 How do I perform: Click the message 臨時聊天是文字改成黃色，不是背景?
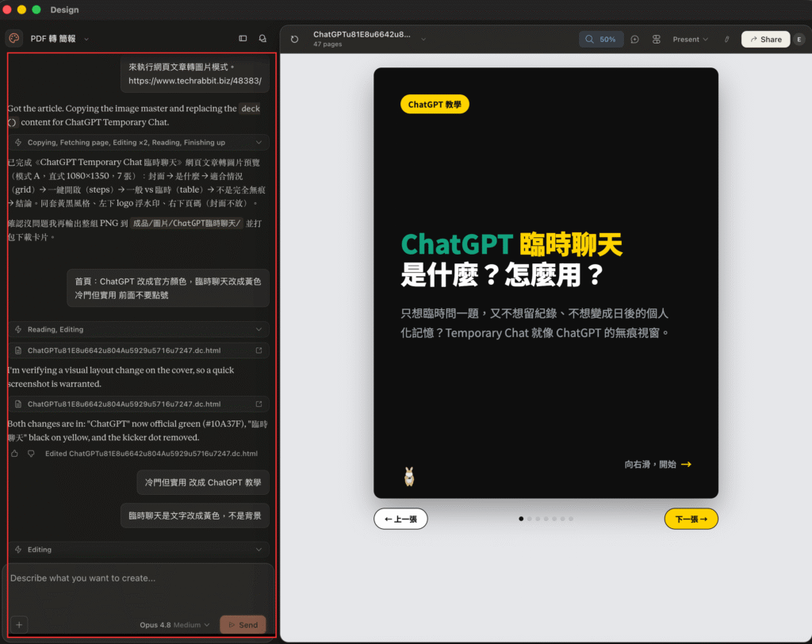(195, 516)
